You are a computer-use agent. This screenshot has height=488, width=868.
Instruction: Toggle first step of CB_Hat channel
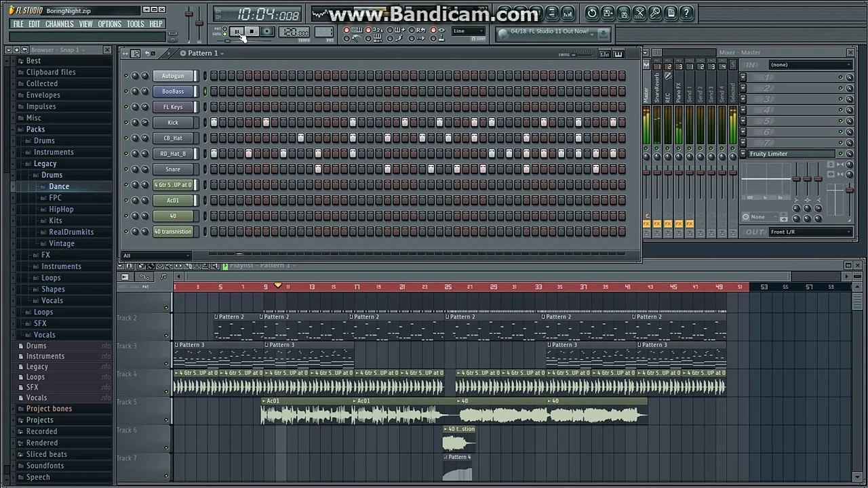tap(214, 138)
